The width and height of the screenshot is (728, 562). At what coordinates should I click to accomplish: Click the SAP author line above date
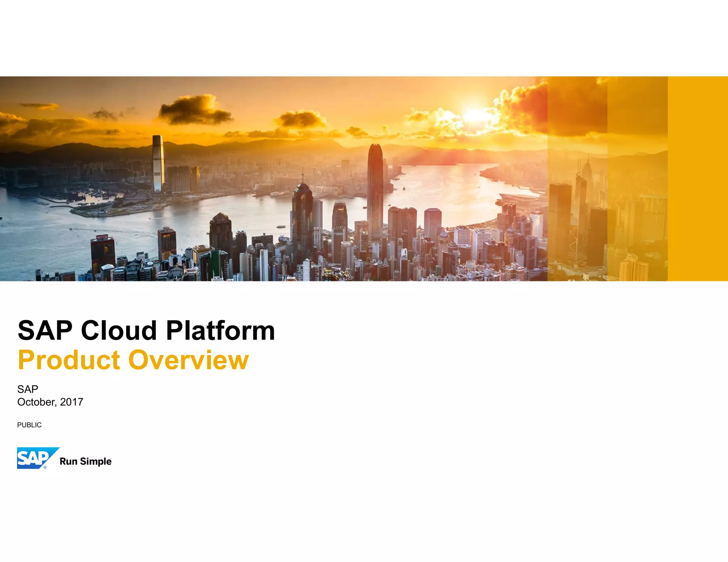coord(27,389)
